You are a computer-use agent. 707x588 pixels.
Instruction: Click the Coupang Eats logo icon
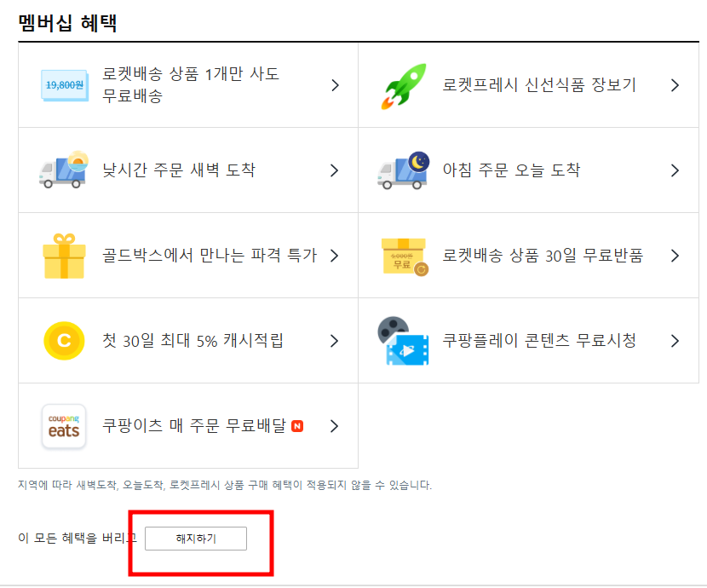coord(64,426)
